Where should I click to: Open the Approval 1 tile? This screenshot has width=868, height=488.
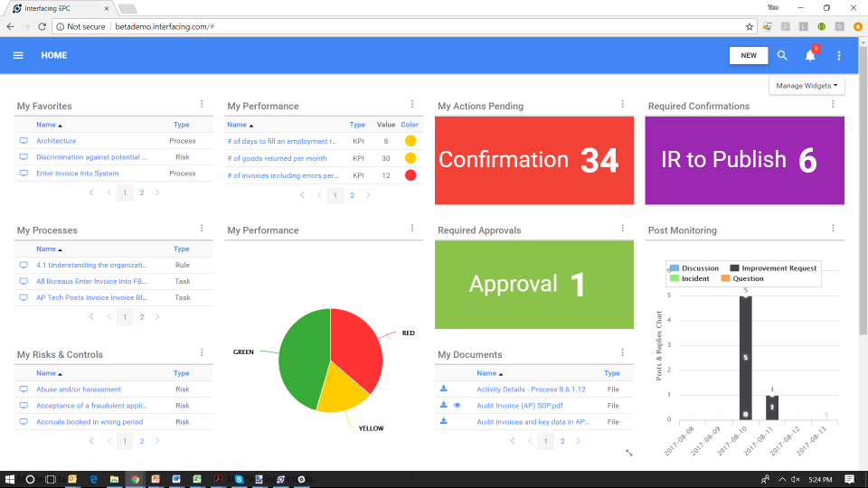[534, 285]
